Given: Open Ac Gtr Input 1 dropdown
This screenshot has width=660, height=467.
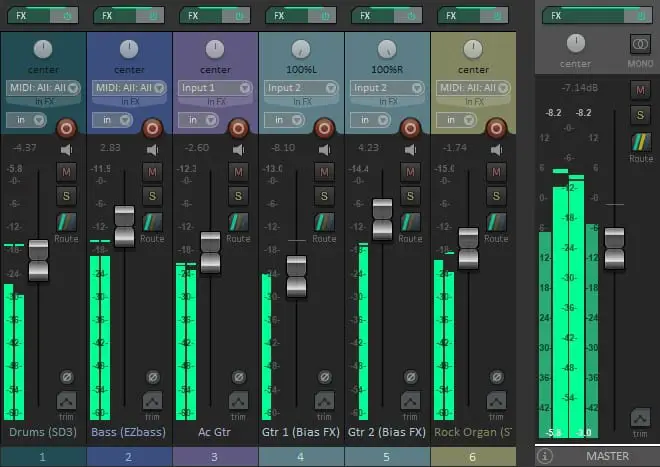Looking at the screenshot, I should [x=215, y=88].
